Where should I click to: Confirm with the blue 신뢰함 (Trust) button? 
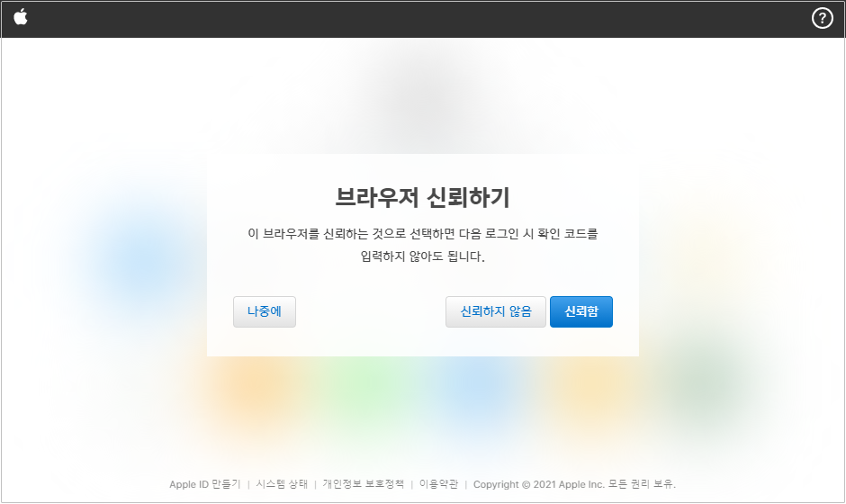tap(581, 311)
